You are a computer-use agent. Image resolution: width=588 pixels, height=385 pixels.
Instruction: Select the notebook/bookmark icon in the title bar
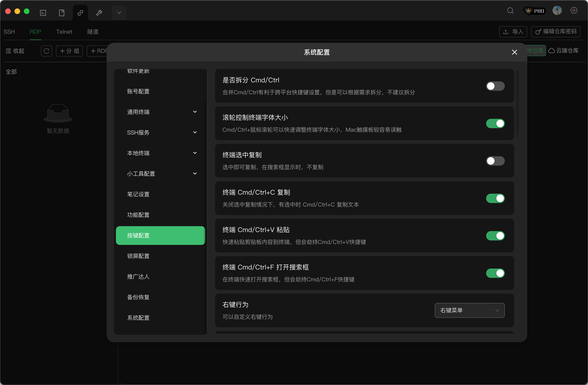pyautogui.click(x=61, y=12)
